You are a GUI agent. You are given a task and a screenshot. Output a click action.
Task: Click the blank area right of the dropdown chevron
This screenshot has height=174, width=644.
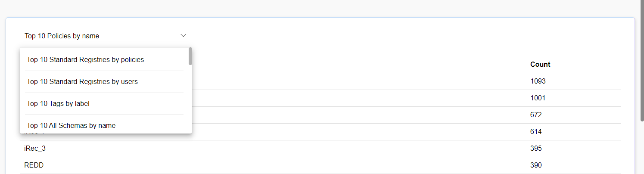point(345,36)
